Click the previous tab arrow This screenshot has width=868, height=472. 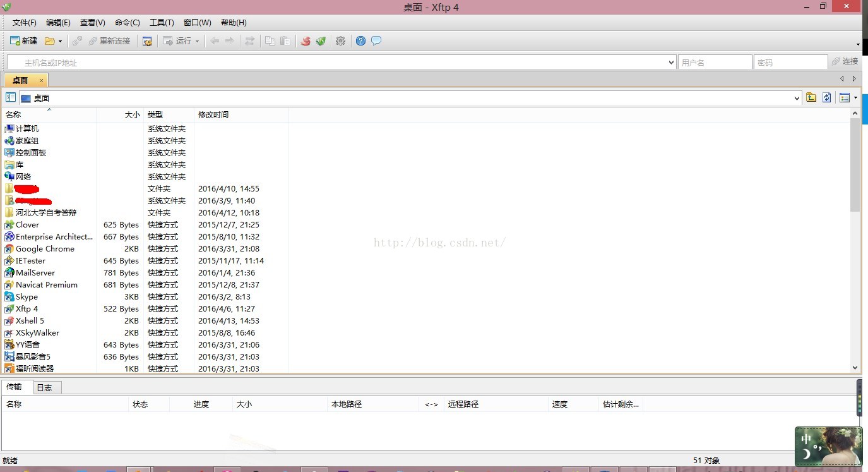pyautogui.click(x=842, y=79)
